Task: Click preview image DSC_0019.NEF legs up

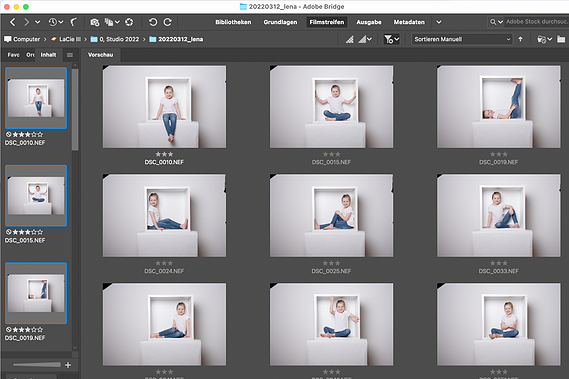Action: pos(499,107)
